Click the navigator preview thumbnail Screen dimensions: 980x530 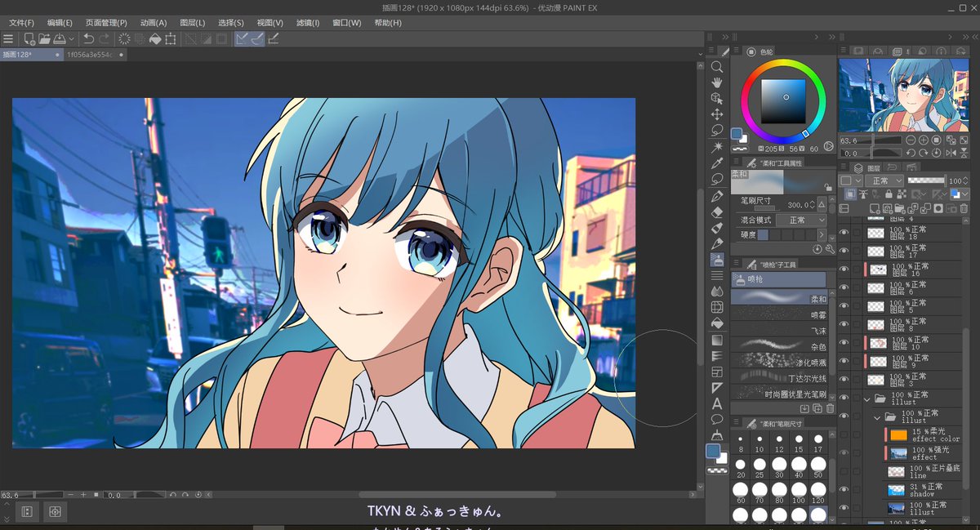tap(904, 94)
